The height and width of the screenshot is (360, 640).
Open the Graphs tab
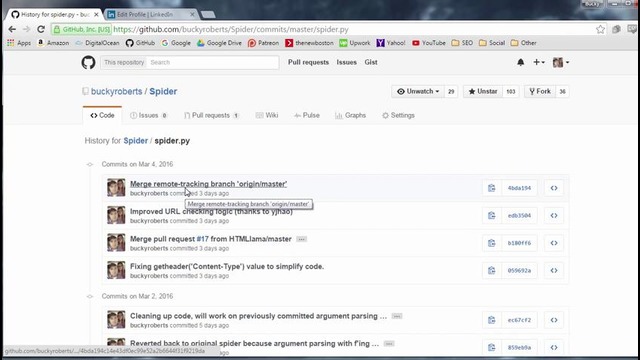pos(350,116)
